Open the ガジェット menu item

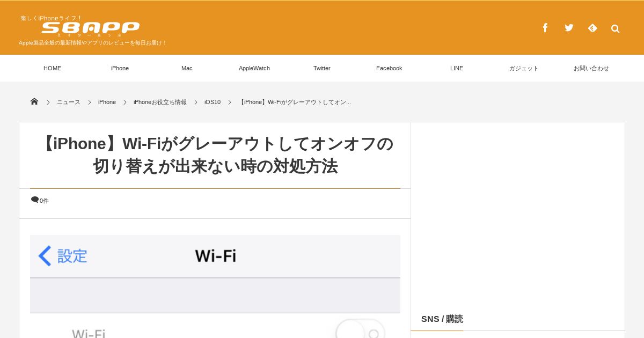coord(524,68)
